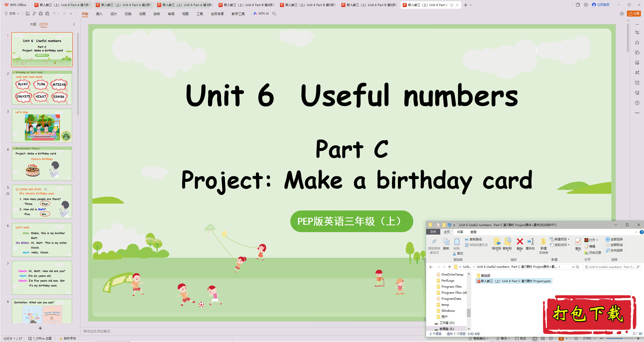The height and width of the screenshot is (342, 644).
Task: Click the magnifier search icon beside WPS AI
Action: point(274,14)
